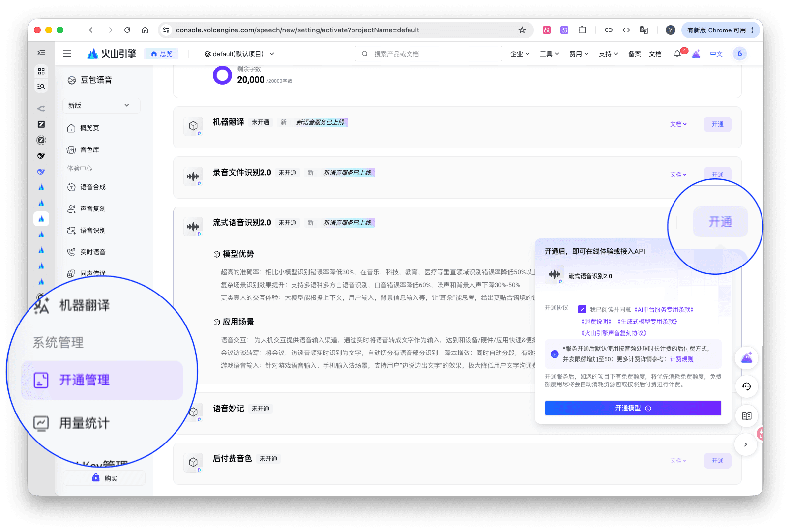Screen dimensions: 791x532
Task: Go to browser home page icon
Action: pos(145,30)
